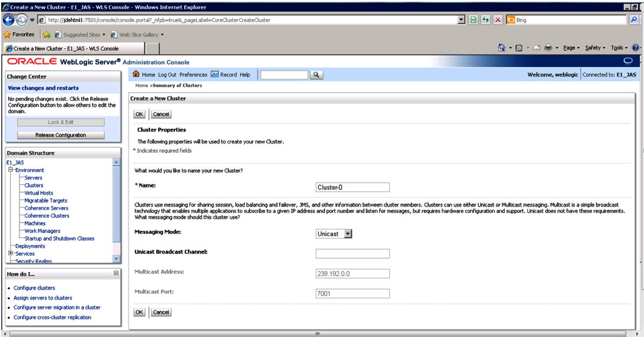Open the Page menu
Image resolution: width=644 pixels, height=337 pixels.
click(x=571, y=47)
